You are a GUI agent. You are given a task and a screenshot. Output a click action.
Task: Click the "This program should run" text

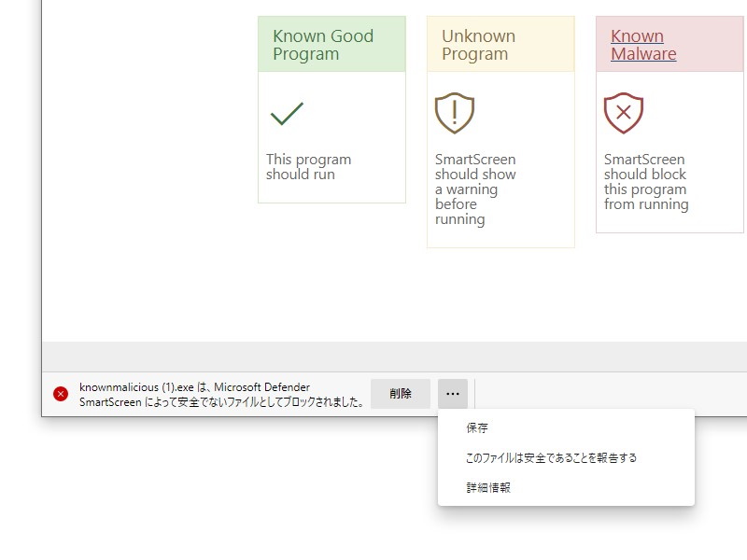308,167
